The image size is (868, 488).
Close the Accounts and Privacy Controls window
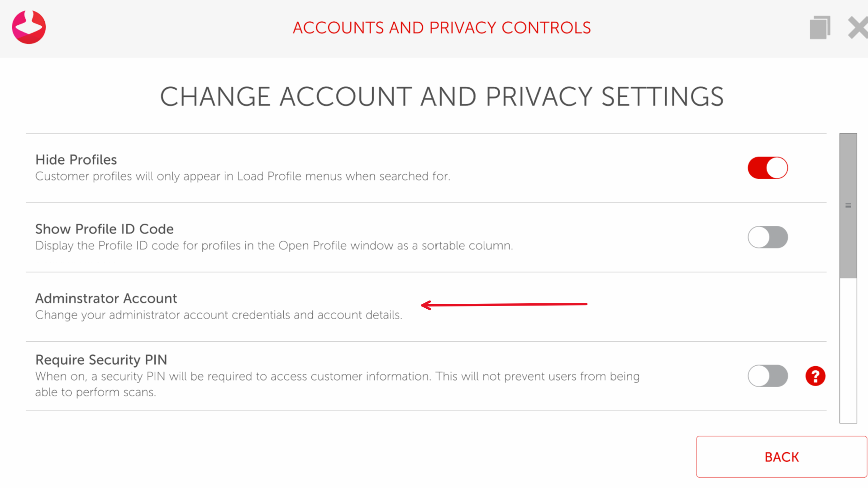click(858, 28)
